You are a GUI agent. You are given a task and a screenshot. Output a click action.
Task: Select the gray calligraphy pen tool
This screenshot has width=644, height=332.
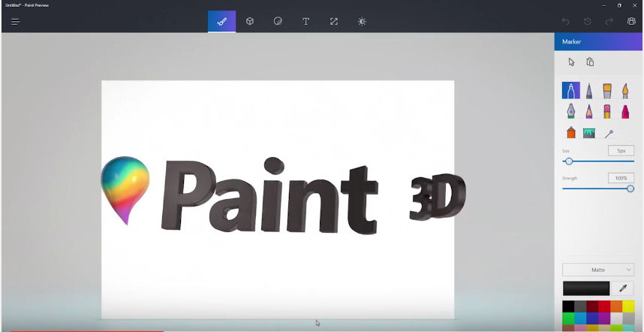coord(589,90)
